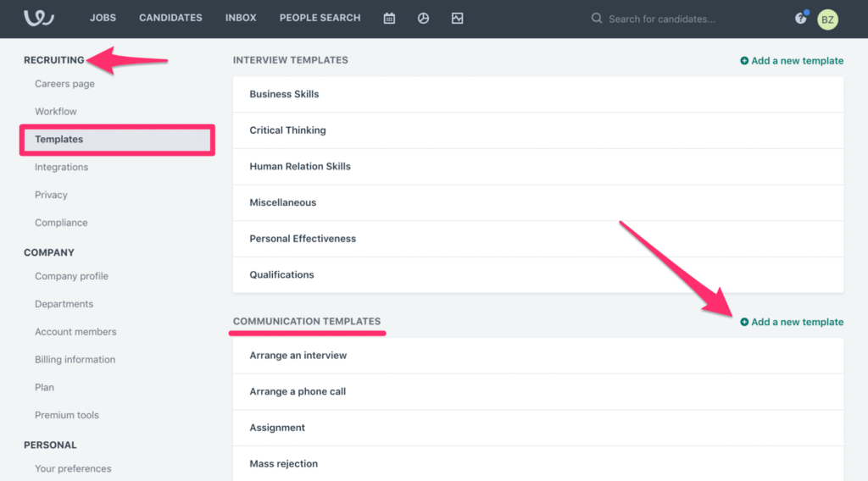
Task: Open the Critical Thinking interview template
Action: pyautogui.click(x=538, y=130)
